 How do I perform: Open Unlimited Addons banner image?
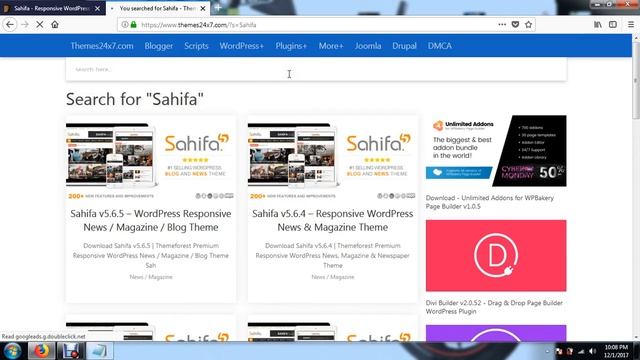tap(496, 151)
